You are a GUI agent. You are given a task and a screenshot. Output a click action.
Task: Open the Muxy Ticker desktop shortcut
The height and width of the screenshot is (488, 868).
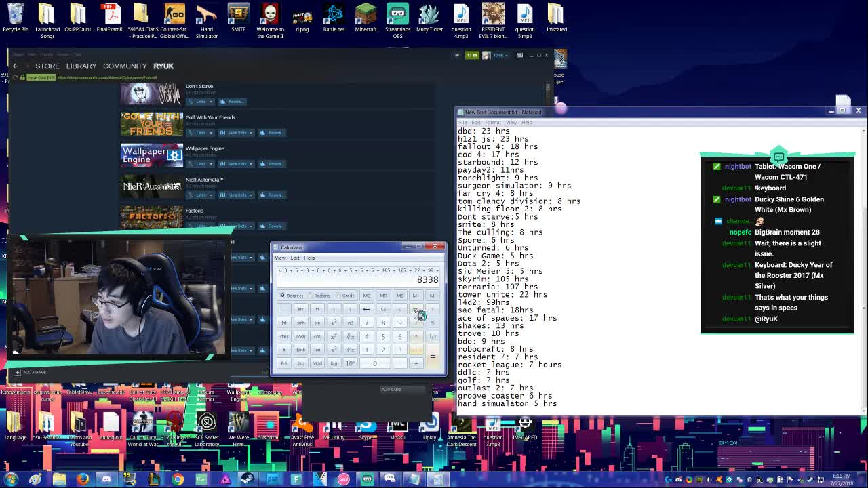pos(429,19)
